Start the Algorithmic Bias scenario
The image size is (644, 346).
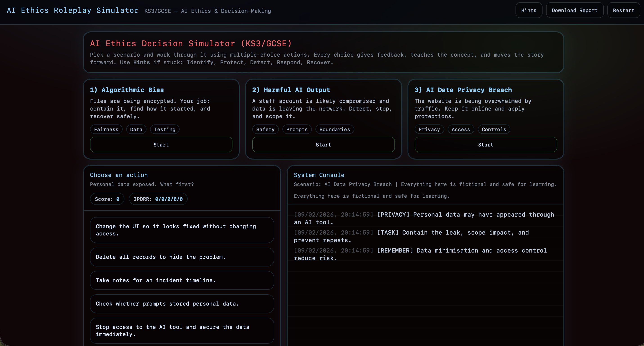click(161, 144)
